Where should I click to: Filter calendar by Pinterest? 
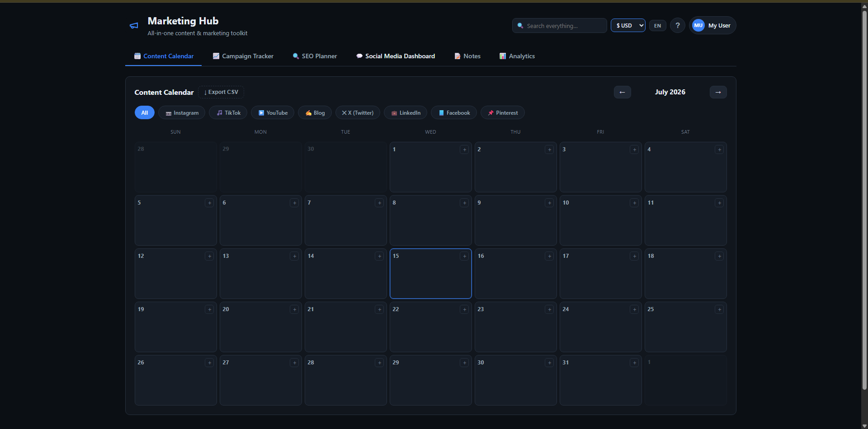coord(503,113)
